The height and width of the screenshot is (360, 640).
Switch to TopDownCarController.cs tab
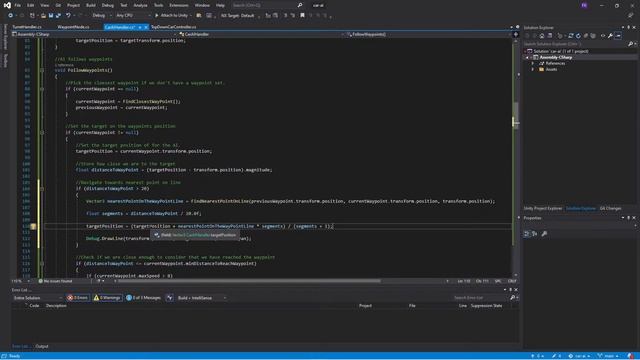click(173, 27)
